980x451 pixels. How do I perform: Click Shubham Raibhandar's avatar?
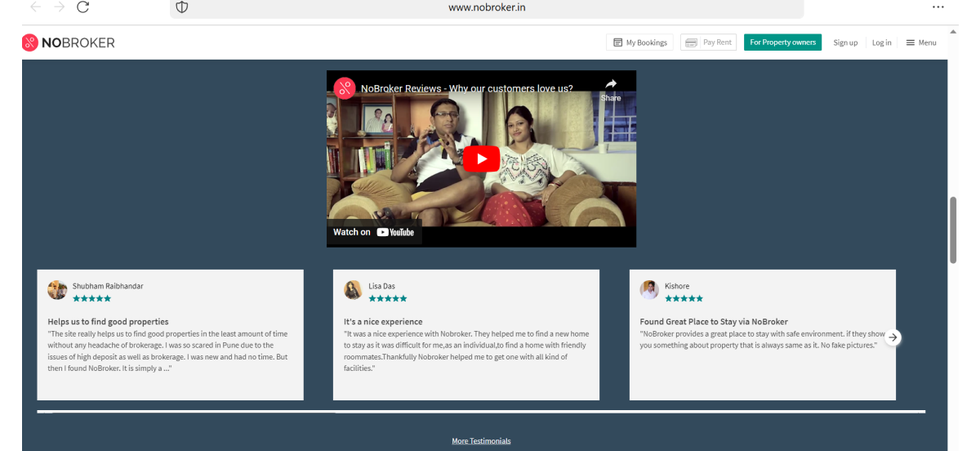click(x=57, y=290)
